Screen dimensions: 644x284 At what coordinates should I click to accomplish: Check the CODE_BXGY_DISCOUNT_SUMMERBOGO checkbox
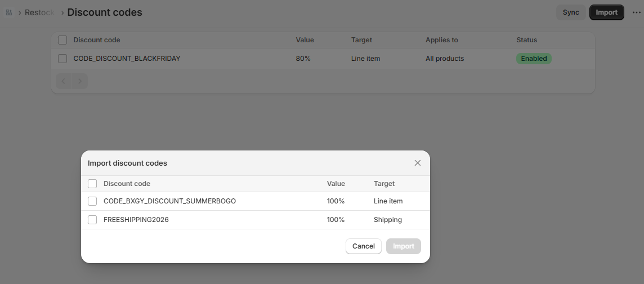click(92, 201)
